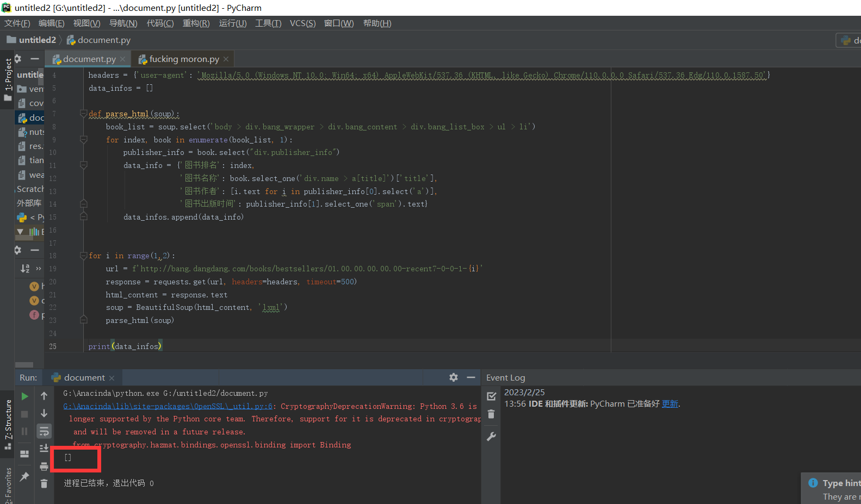Select the document.py editor tab
This screenshot has width=861, height=504.
pyautogui.click(x=89, y=59)
